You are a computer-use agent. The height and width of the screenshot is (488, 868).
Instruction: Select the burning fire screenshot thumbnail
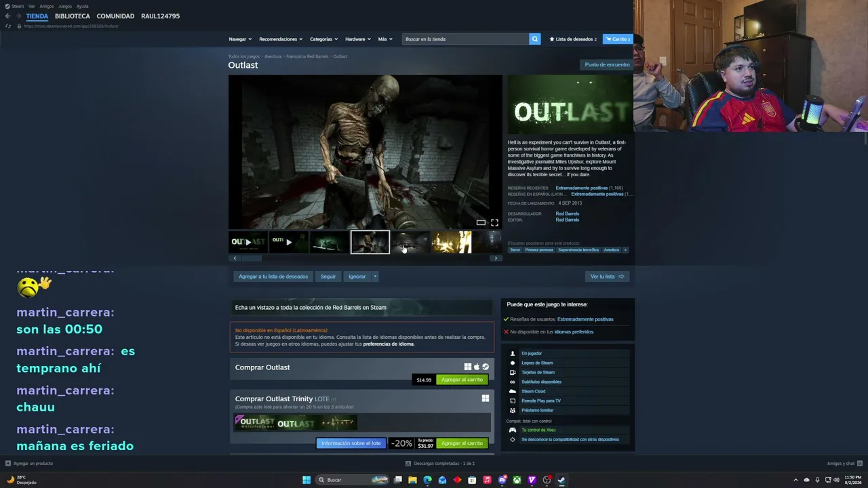(452, 242)
